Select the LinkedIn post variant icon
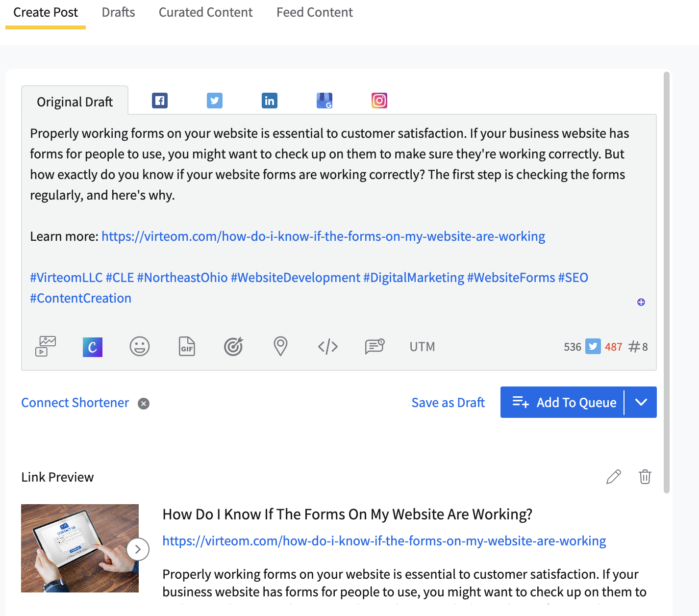 tap(270, 101)
